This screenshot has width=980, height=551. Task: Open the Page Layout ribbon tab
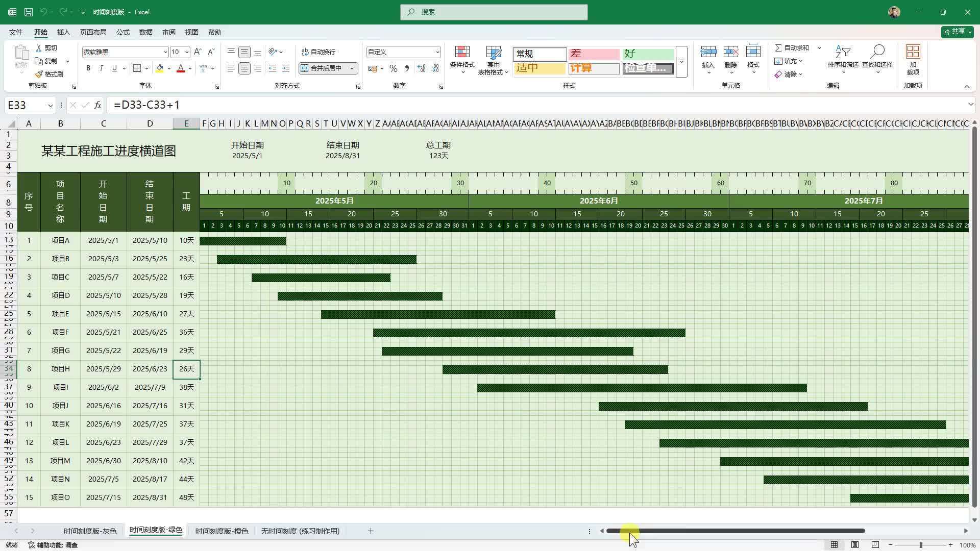(x=93, y=32)
